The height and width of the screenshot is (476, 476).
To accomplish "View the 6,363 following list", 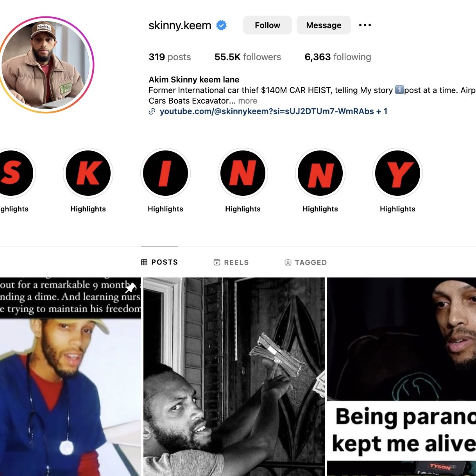I will (x=338, y=57).
